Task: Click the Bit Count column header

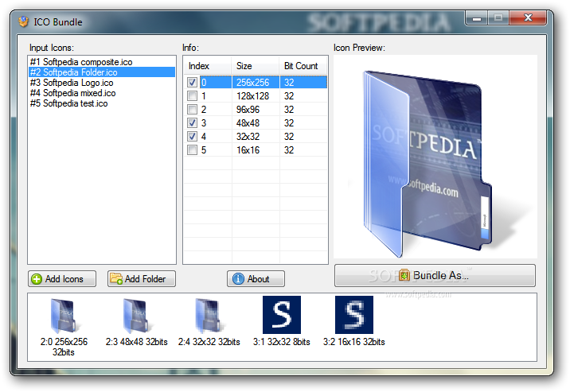Action: (x=303, y=66)
